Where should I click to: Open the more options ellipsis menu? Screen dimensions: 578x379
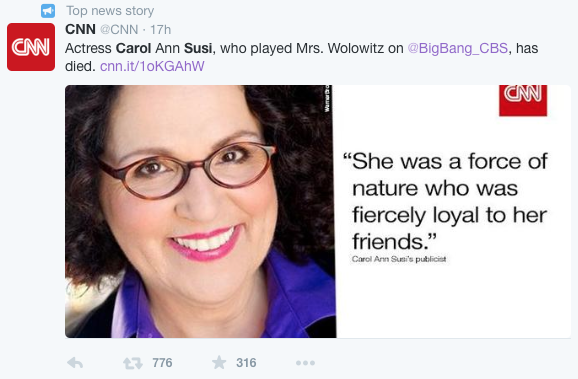pyautogui.click(x=305, y=363)
